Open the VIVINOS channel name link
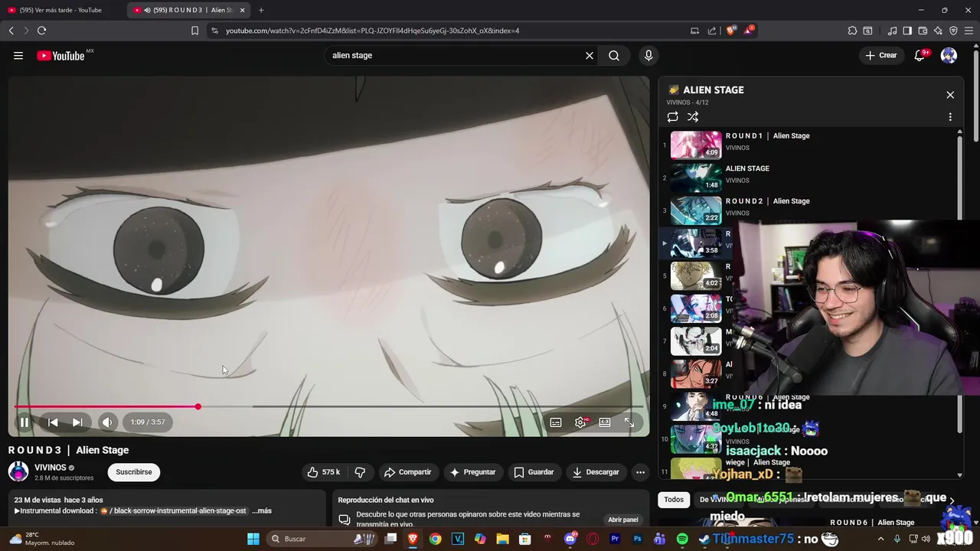980x551 pixels. click(x=51, y=468)
